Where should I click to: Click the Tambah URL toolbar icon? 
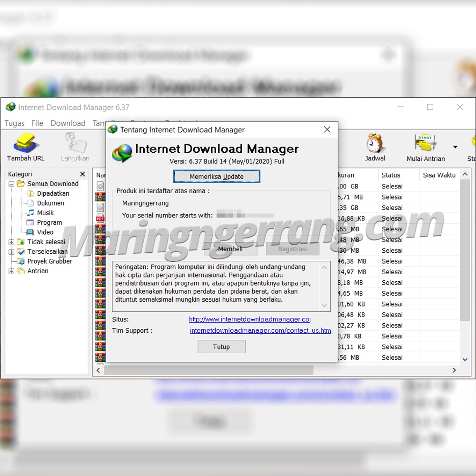coord(26,143)
